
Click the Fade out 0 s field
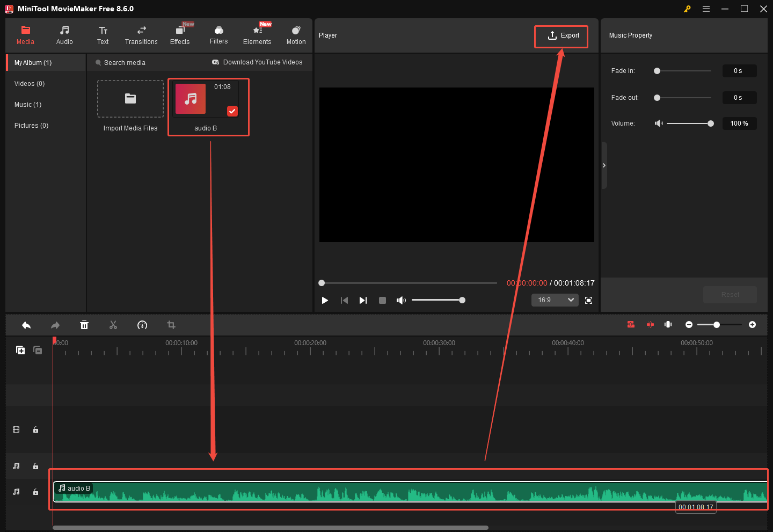[x=739, y=98]
